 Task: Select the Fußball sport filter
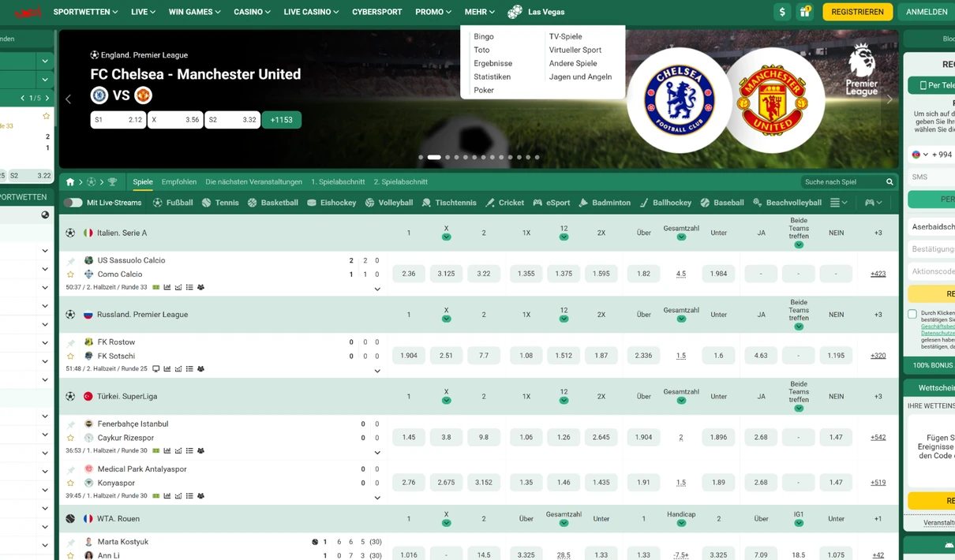tap(173, 203)
